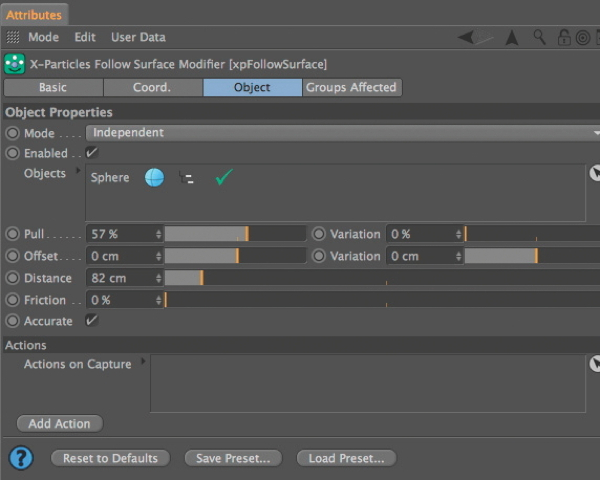The image size is (600, 480).
Task: Switch to the Groups Affected tab
Action: click(x=351, y=88)
